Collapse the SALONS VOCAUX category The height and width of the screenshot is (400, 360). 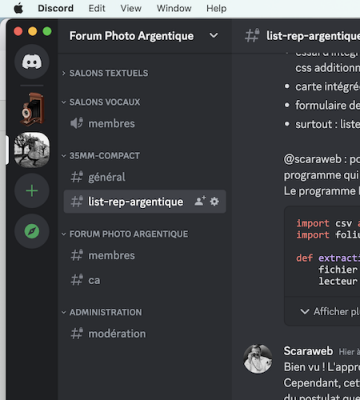point(101,102)
